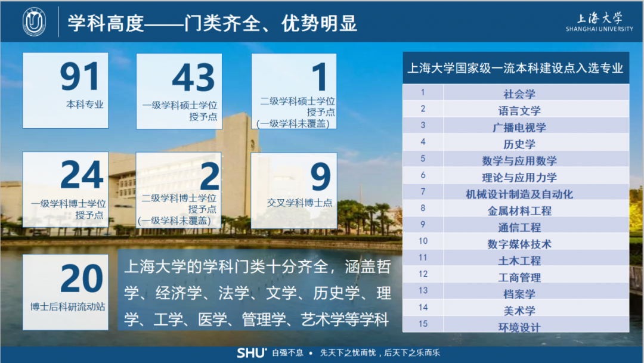Select the 广播电视学 table row
The width and height of the screenshot is (644, 363).
tap(516, 126)
